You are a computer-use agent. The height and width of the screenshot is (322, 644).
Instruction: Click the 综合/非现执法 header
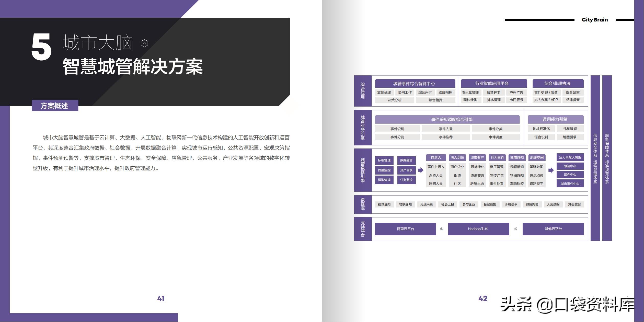[558, 84]
